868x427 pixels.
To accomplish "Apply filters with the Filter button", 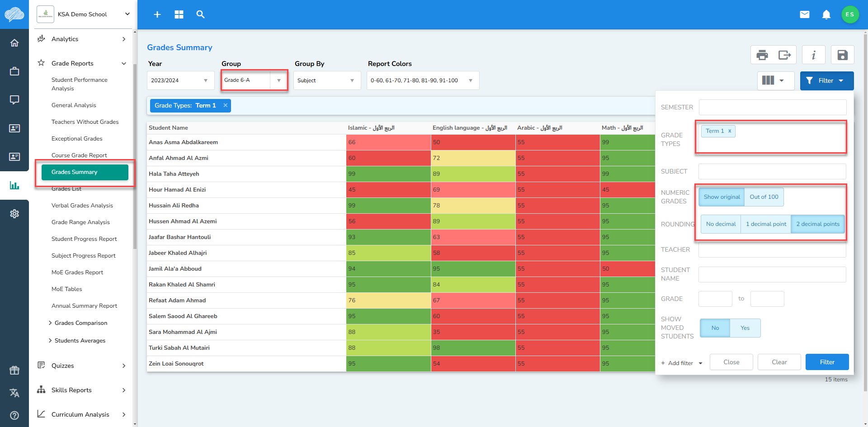I will coord(827,362).
